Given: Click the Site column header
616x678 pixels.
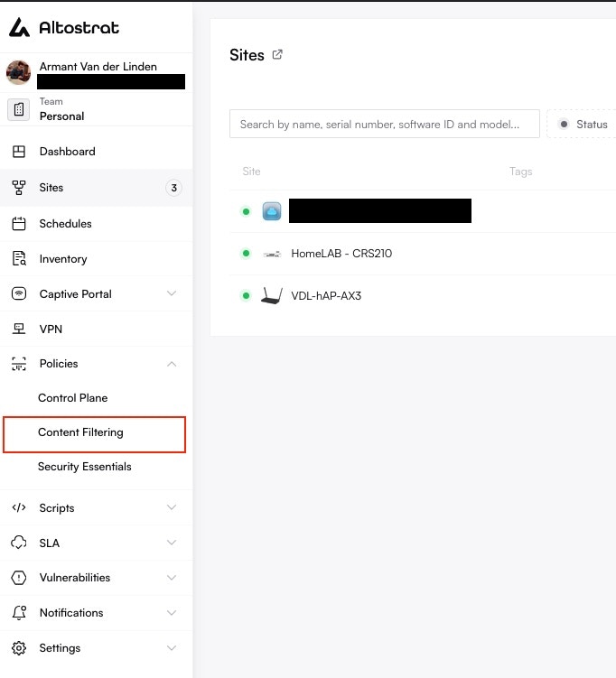Looking at the screenshot, I should click(x=251, y=172).
